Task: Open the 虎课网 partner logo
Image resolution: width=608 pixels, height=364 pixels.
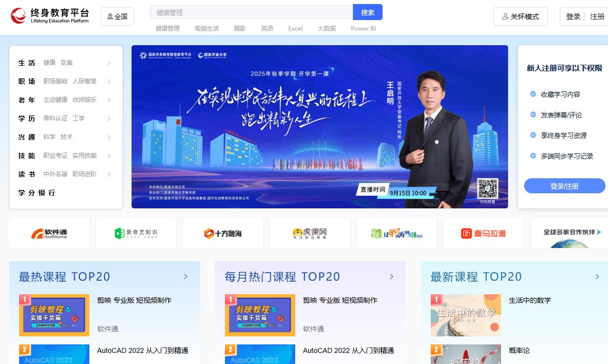Action: point(309,233)
